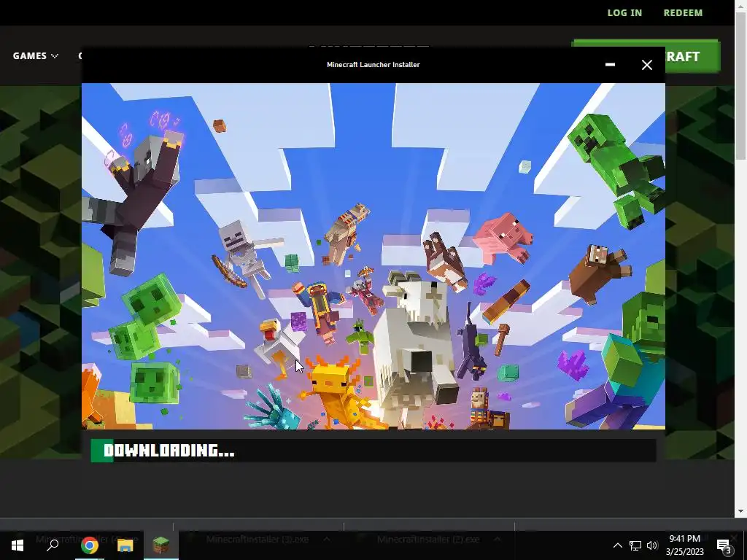Screen dimensions: 747x560
Task: Open the 9:41 PM clock calendar
Action: tap(684, 545)
